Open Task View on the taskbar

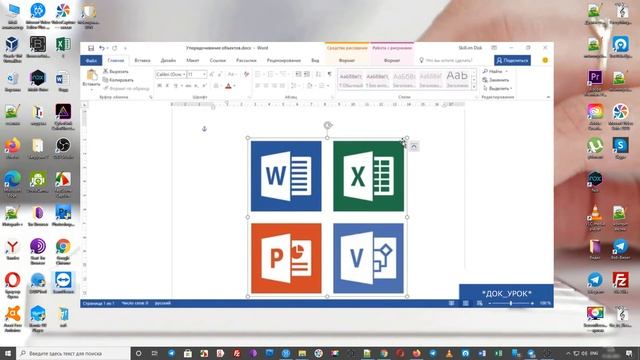point(155,353)
